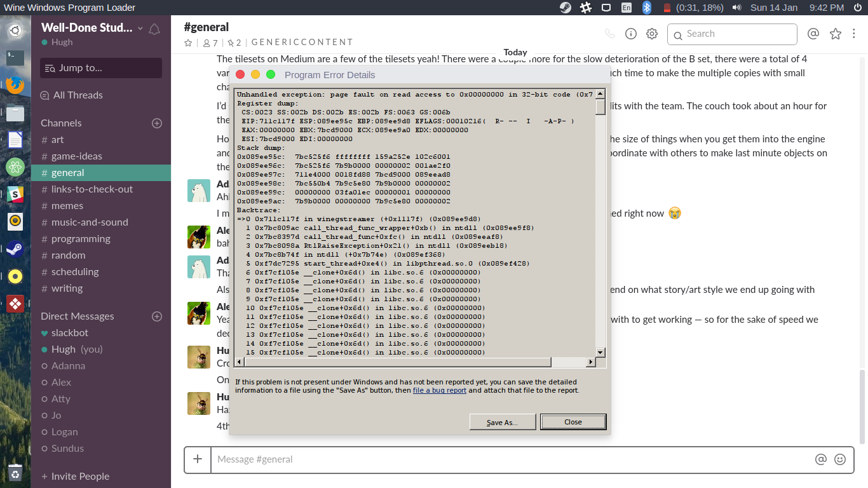Open the file manager dock icon

(15, 113)
